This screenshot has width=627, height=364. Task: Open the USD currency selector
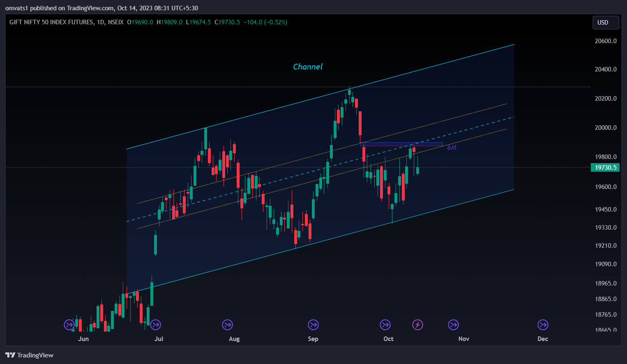(x=606, y=23)
